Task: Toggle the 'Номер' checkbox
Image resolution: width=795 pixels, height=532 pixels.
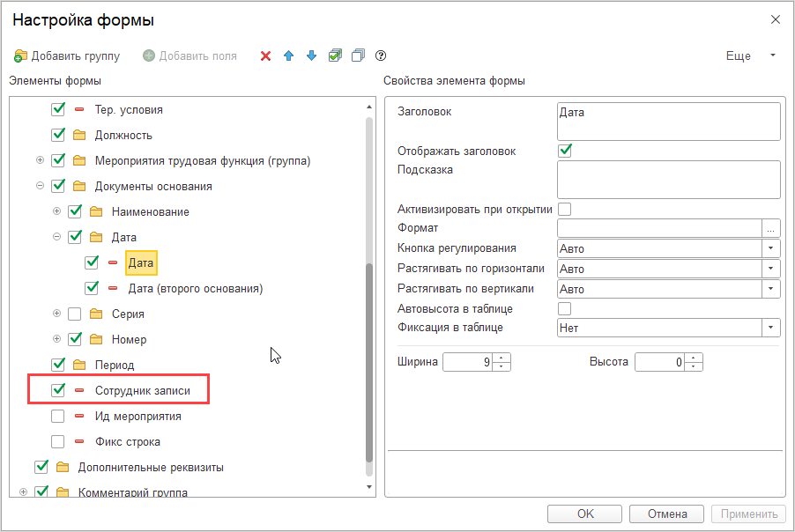Action: pos(75,339)
